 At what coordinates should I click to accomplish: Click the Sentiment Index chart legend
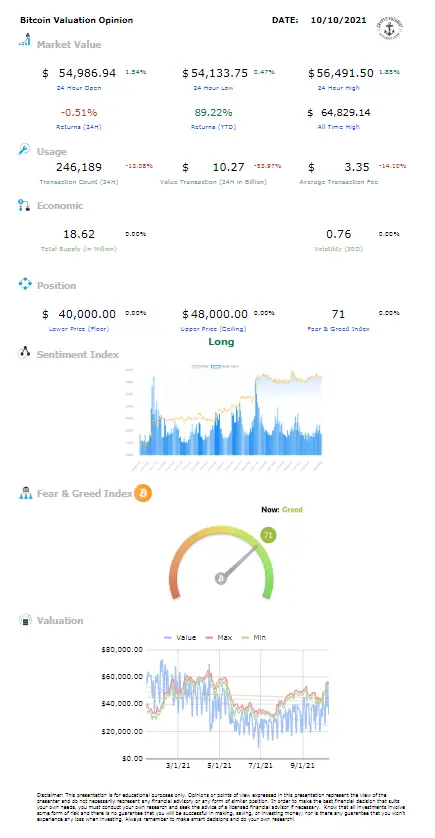pyautogui.click(x=215, y=366)
